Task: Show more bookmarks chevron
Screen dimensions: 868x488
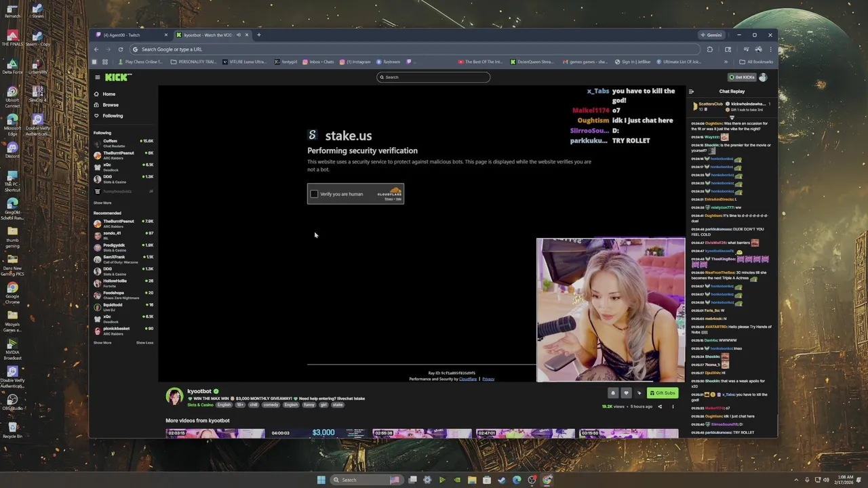Action: pyautogui.click(x=726, y=62)
